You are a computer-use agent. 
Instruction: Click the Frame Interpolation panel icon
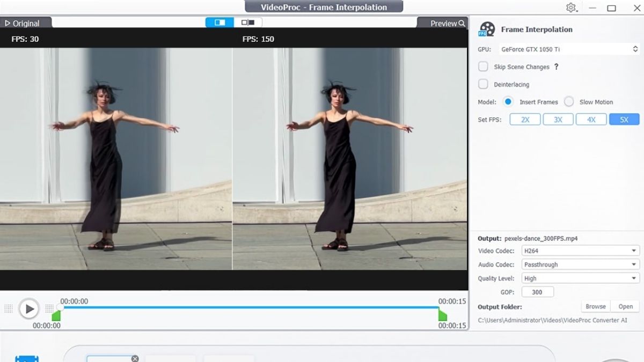[487, 29]
